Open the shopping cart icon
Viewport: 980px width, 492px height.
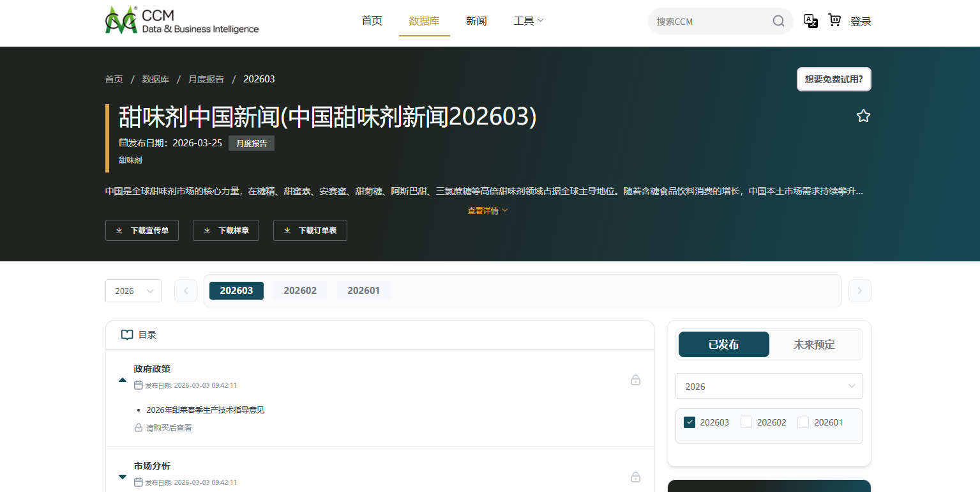point(834,21)
